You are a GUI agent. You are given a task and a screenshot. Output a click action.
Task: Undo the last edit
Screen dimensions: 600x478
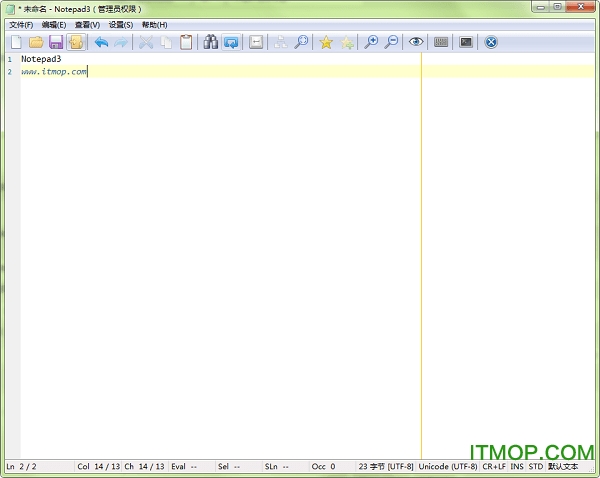pyautogui.click(x=101, y=42)
